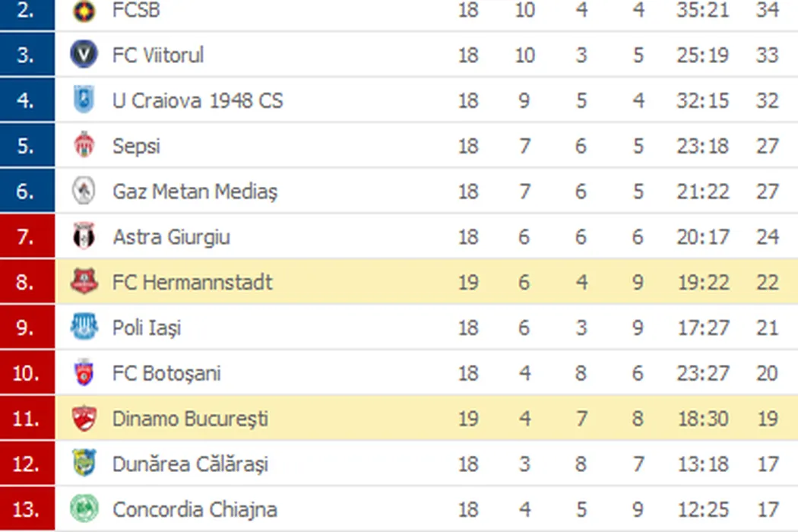Open the Gaz Metan Mediaș team link
798x532 pixels.
coord(195,191)
